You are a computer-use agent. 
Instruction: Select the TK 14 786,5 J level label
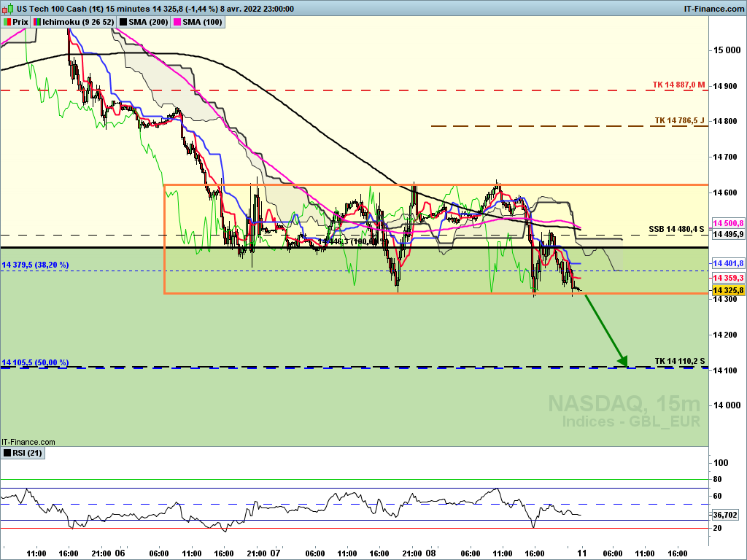pos(679,120)
